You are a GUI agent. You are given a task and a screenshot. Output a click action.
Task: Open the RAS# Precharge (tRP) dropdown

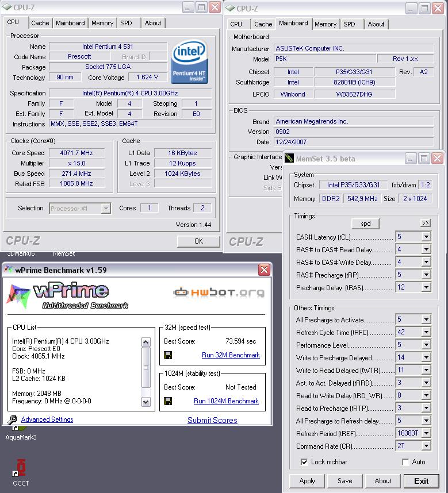click(426, 275)
